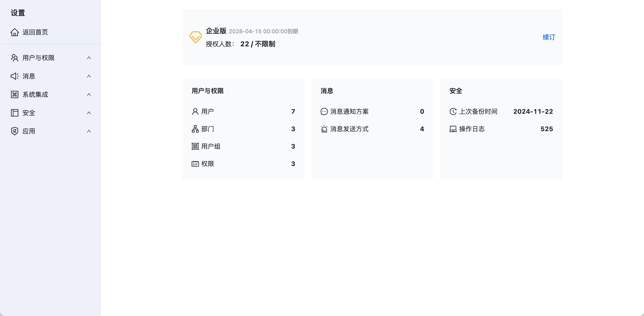
Task: Toggle the 系统集成 section chevron
Action: point(89,94)
